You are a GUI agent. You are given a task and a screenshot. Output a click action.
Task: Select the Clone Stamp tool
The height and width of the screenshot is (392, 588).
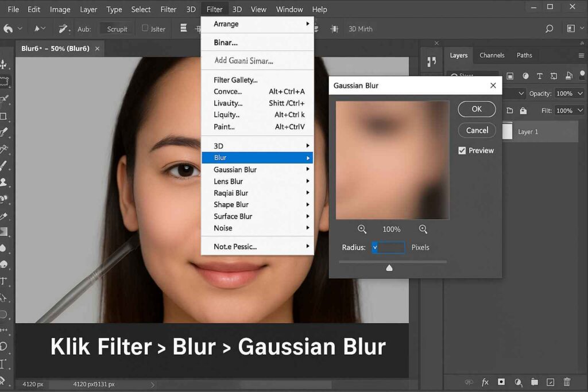pos(4,182)
